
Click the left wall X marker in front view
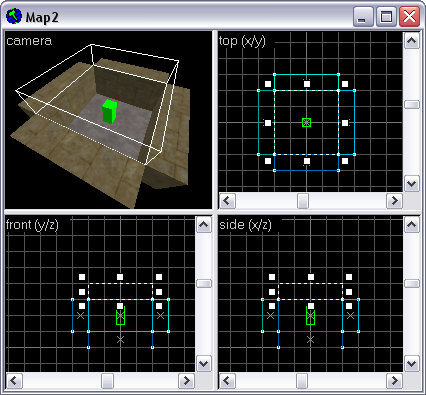(80, 315)
